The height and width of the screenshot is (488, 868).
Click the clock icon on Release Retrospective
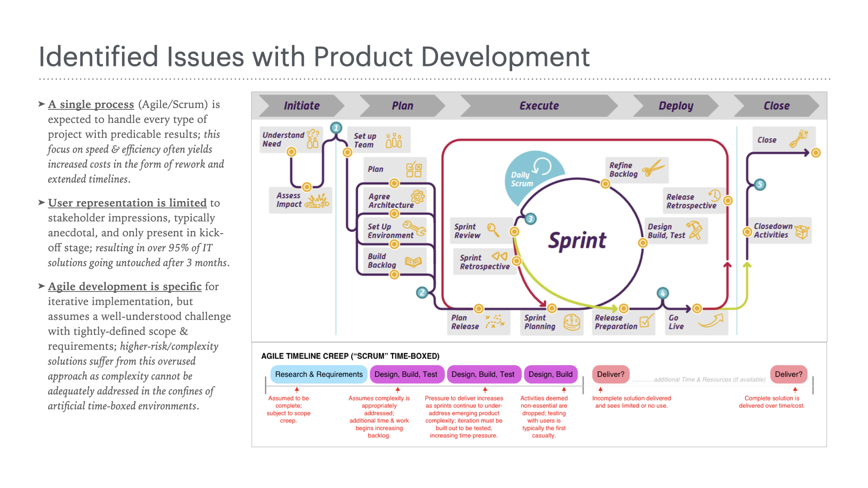coord(714,196)
